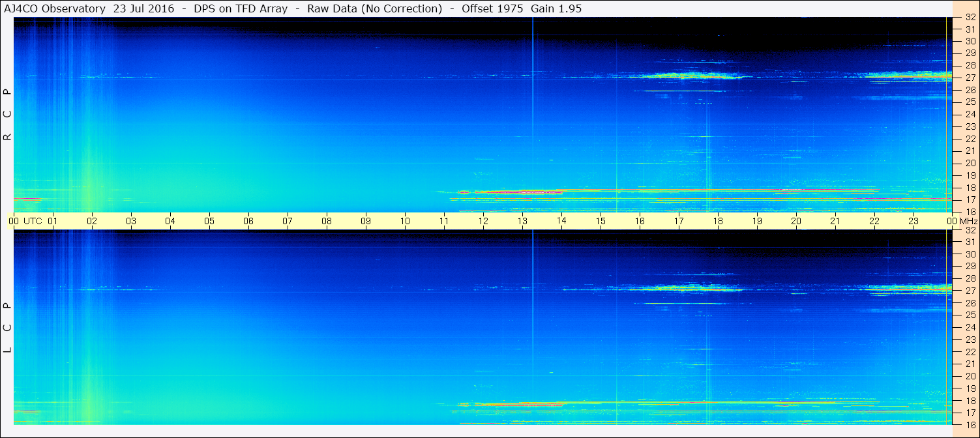This screenshot has width=980, height=438.
Task: Select the 10 hour tick on the time axis
Action: coord(405,221)
